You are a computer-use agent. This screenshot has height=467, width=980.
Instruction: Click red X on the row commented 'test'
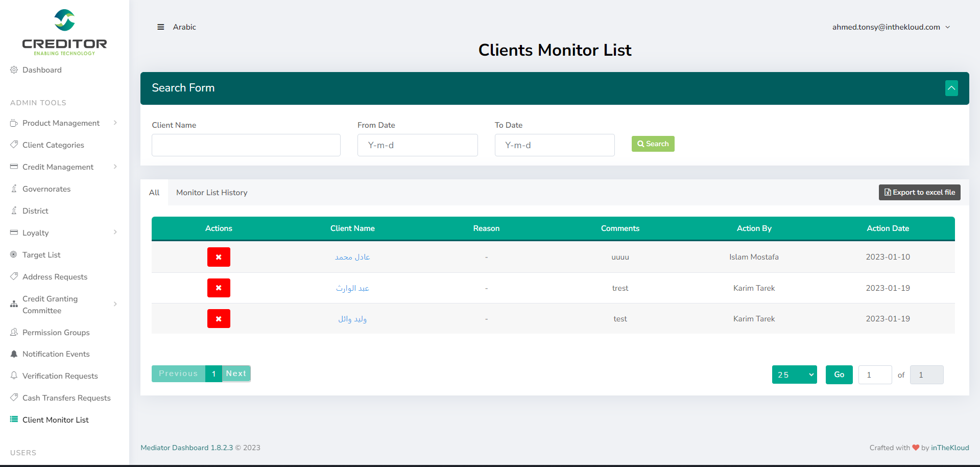tap(219, 319)
